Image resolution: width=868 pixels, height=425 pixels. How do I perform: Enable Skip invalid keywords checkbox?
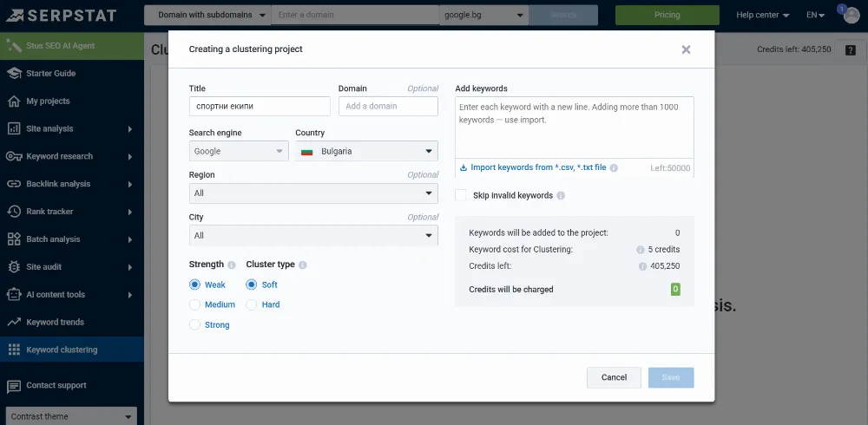click(x=461, y=195)
